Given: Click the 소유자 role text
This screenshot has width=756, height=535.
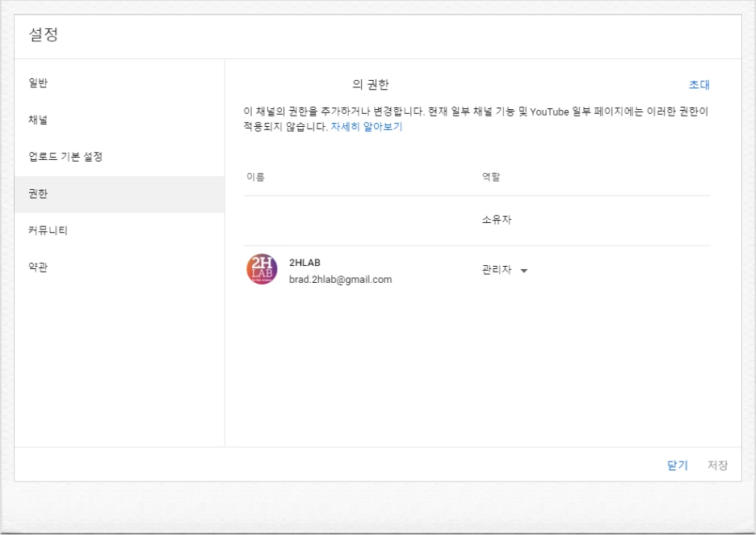Looking at the screenshot, I should click(x=497, y=220).
